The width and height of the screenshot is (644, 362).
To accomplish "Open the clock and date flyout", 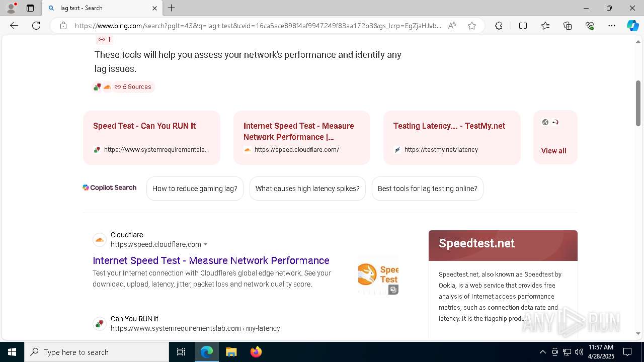I will click(601, 352).
